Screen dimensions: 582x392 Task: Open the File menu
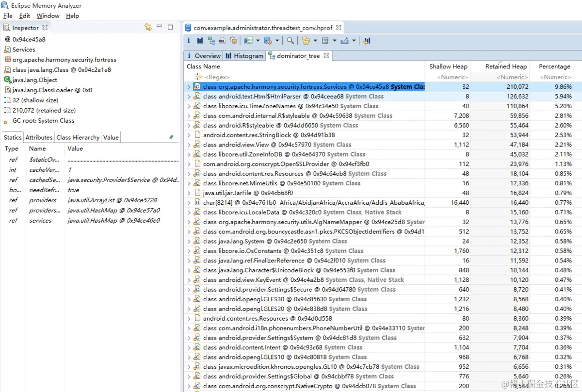[x=8, y=16]
